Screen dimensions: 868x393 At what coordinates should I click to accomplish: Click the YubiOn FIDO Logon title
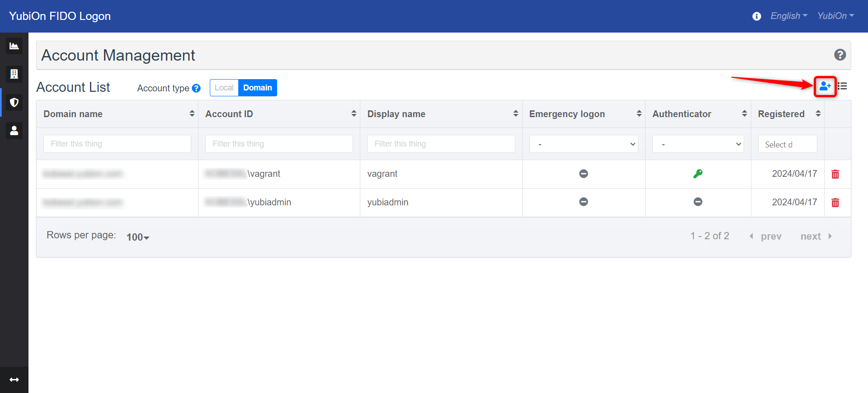(x=60, y=16)
